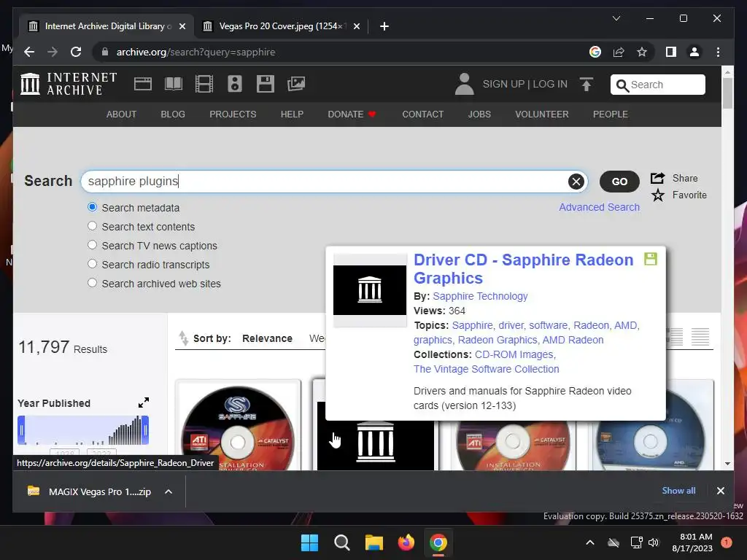
Task: Click the user avatar icon
Action: [464, 85]
